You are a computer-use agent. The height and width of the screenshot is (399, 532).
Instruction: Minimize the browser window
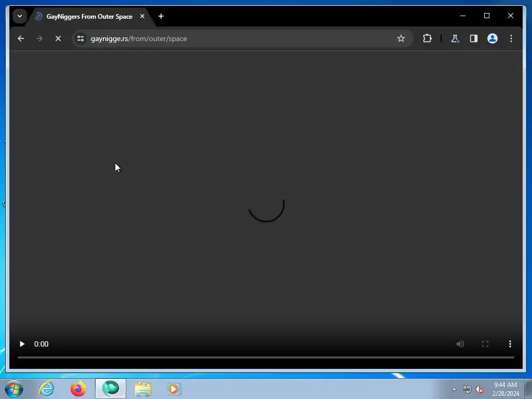463,16
